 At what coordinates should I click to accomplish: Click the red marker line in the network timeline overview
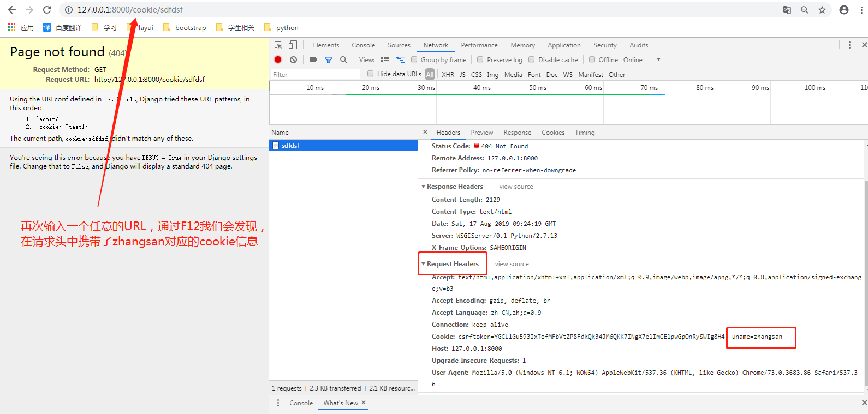click(x=757, y=108)
